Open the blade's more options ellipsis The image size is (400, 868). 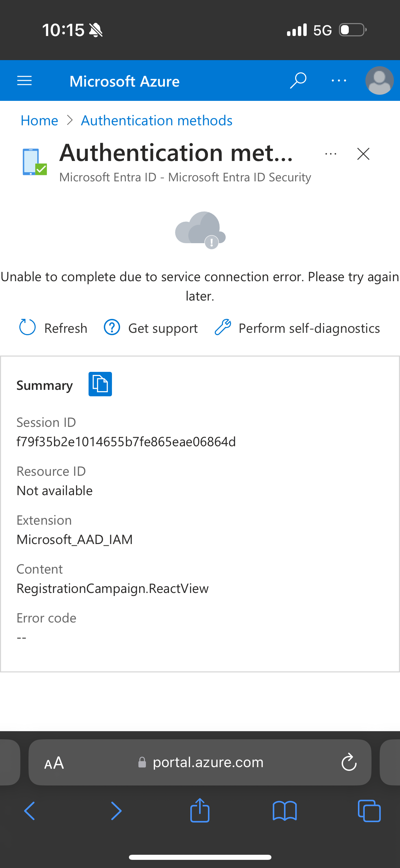(x=330, y=154)
